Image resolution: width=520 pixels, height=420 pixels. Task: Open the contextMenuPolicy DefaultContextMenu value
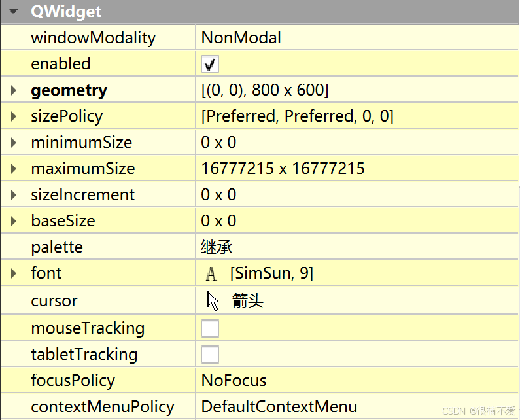[x=357, y=406]
